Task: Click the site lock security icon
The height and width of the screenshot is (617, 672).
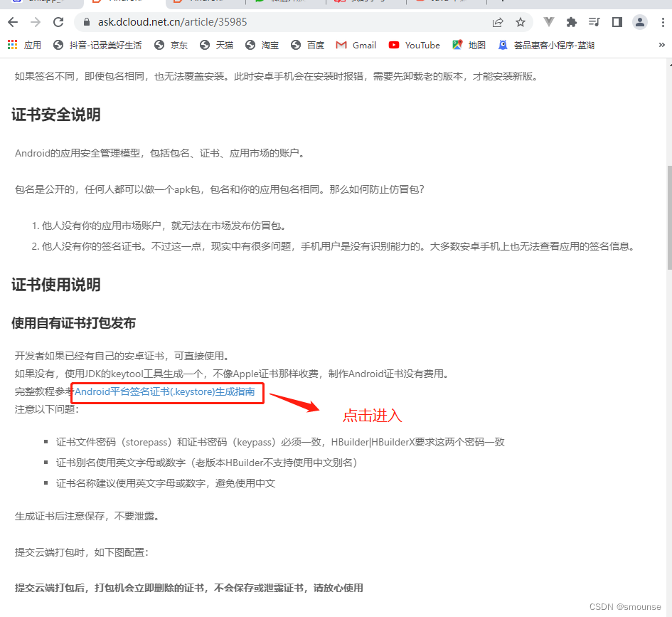Action: (87, 22)
